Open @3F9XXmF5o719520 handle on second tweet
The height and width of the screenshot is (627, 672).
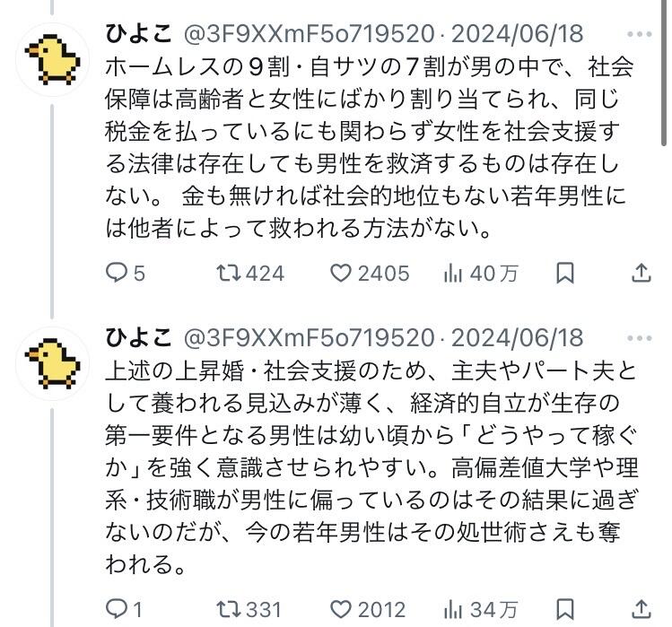(x=309, y=338)
